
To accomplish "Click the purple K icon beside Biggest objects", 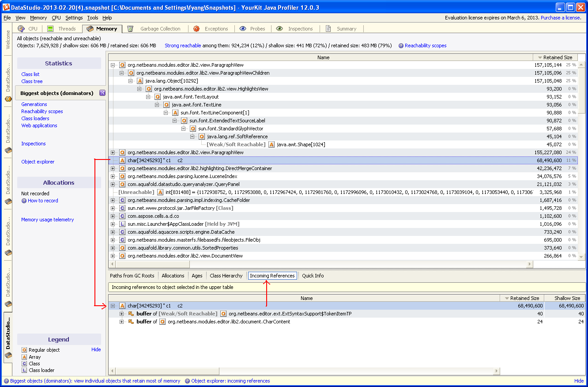I will [x=102, y=93].
